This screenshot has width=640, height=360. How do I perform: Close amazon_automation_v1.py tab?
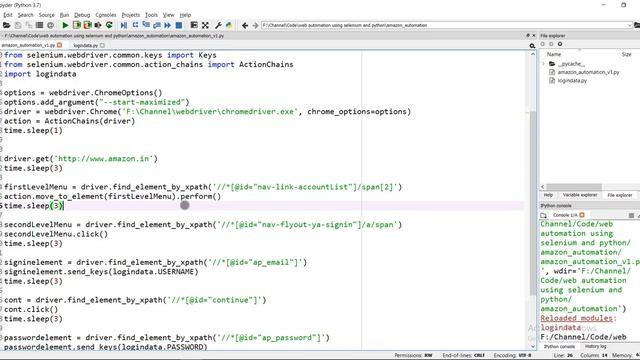click(x=60, y=45)
